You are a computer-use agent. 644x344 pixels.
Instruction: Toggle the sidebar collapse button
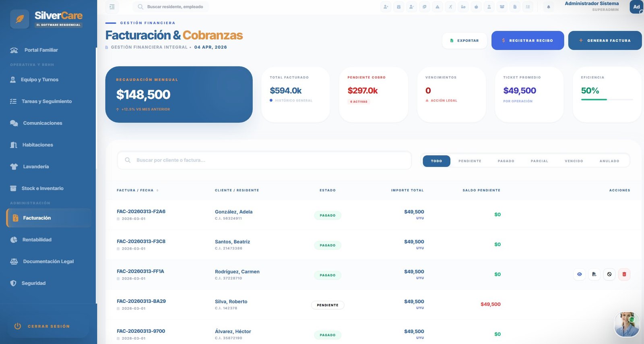point(112,7)
